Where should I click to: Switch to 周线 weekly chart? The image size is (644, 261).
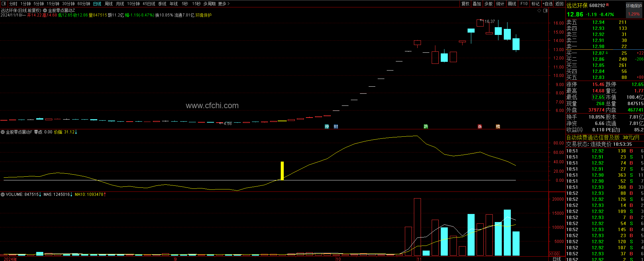point(109,4)
